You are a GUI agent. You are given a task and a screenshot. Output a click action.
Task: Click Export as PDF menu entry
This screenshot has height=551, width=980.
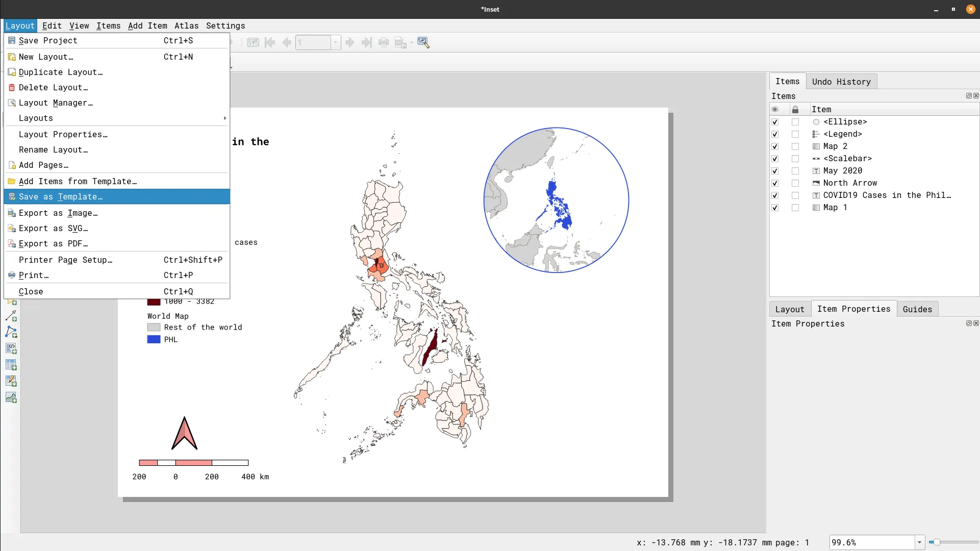click(x=53, y=243)
